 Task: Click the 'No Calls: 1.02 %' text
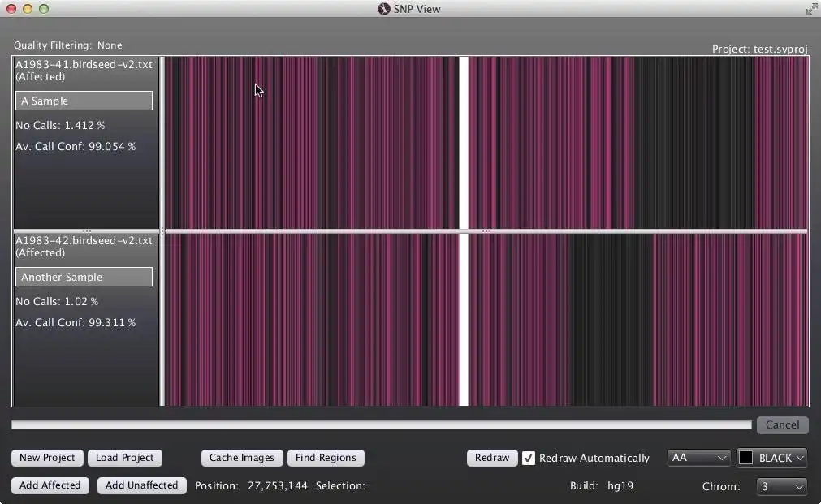(x=57, y=302)
